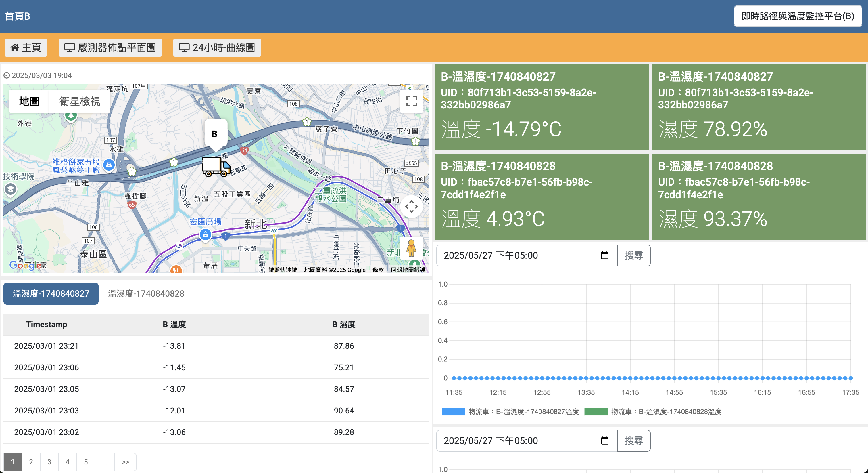Click 維格餅家五股鳳梨酥夢工廠 shopping pin
The height and width of the screenshot is (473, 868).
click(109, 165)
